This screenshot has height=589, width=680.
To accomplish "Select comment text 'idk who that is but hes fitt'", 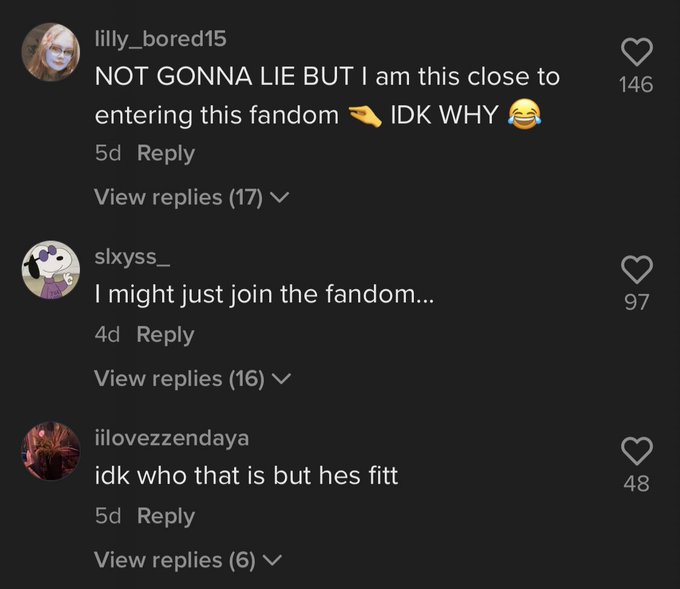I will tap(246, 476).
